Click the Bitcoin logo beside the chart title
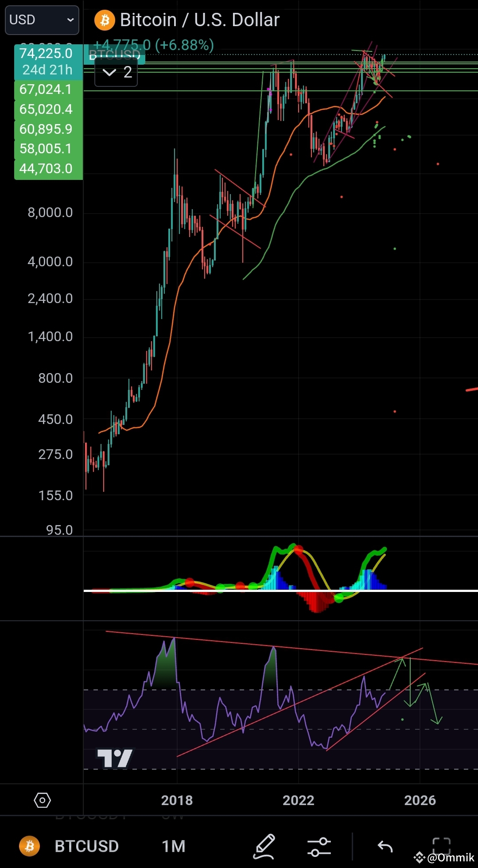478x868 pixels. point(105,20)
